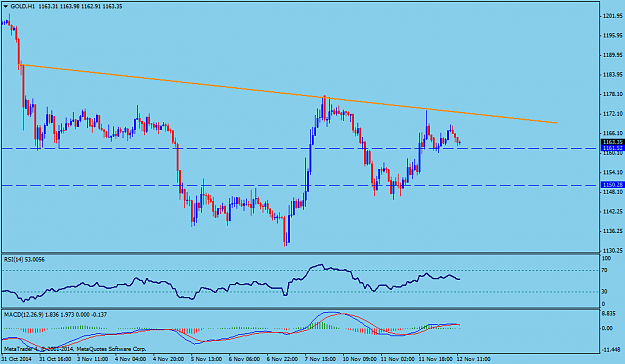Screen dimensions: 625x364
Task: Click the 1154.10 price axis label
Action: 613,172
